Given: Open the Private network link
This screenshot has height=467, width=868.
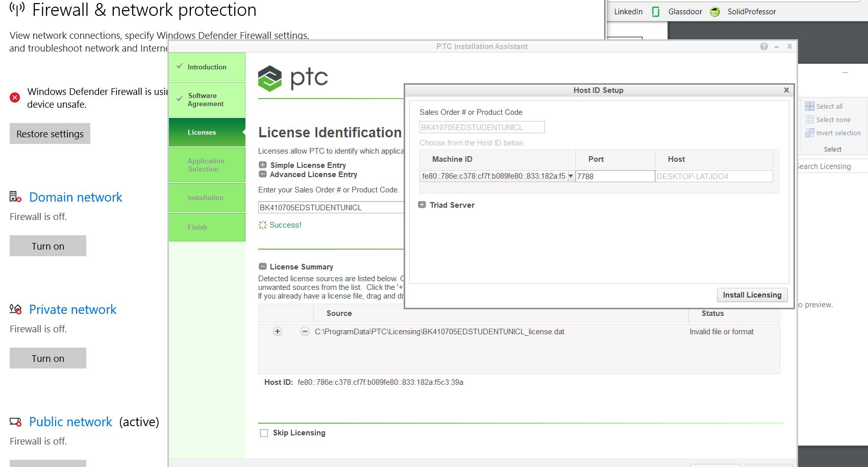Looking at the screenshot, I should pyautogui.click(x=72, y=309).
